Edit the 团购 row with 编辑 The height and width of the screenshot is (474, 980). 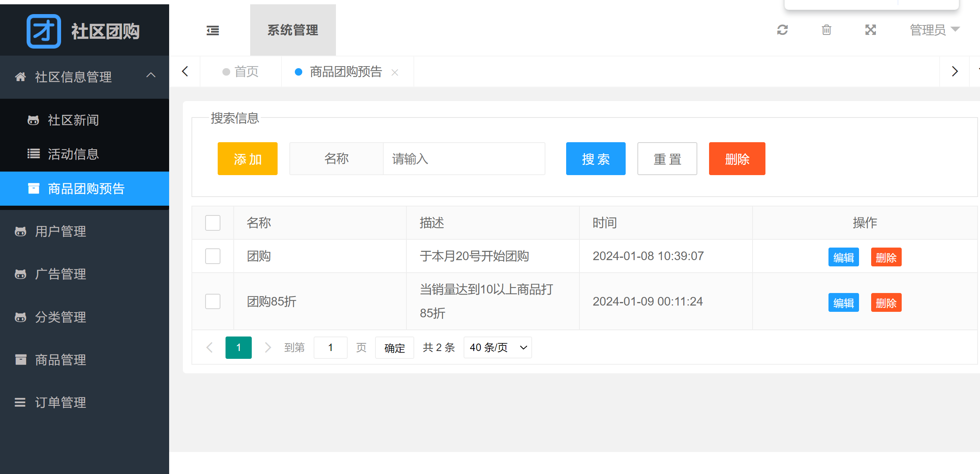[x=843, y=257]
